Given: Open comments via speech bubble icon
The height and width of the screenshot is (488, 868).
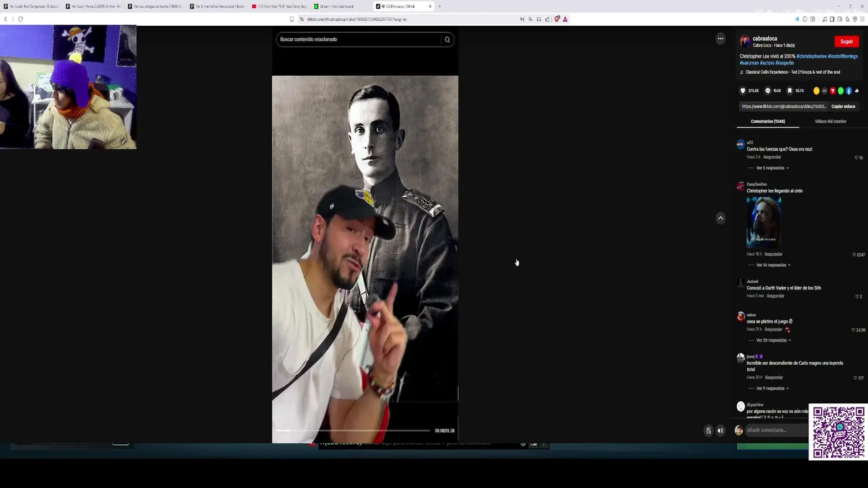Looking at the screenshot, I should pyautogui.click(x=768, y=91).
